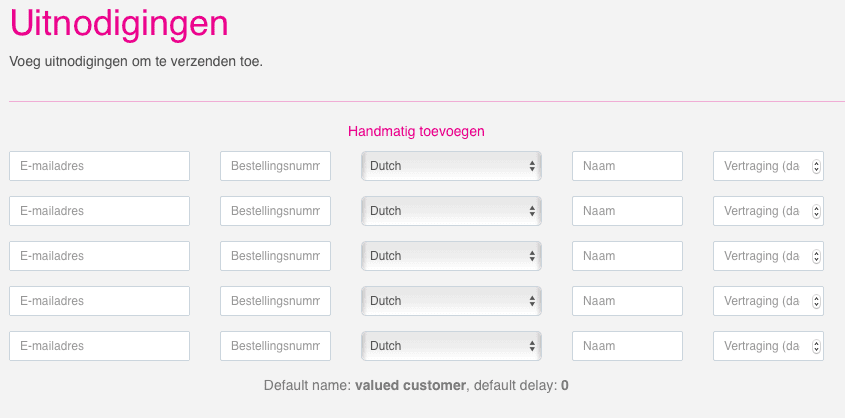845x418 pixels.
Task: Click the first row E-mailadres field
Action: click(x=99, y=166)
